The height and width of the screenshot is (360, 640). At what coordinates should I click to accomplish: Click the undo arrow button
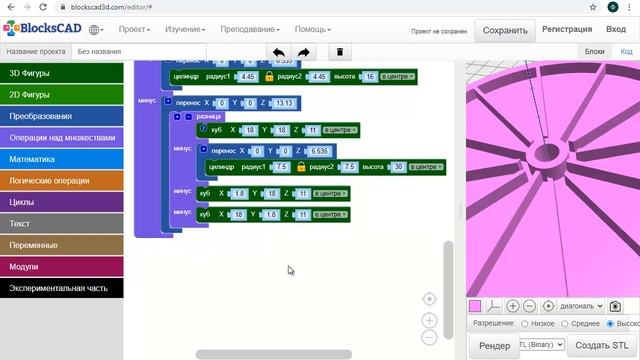coord(279,52)
